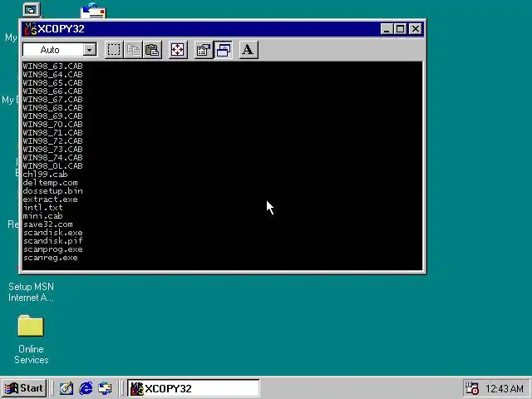Toggle Full screen mode icon

[x=178, y=50]
